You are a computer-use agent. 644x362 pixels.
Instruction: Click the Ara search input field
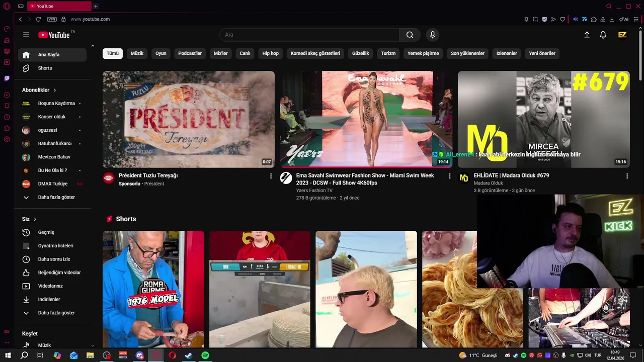click(x=309, y=35)
